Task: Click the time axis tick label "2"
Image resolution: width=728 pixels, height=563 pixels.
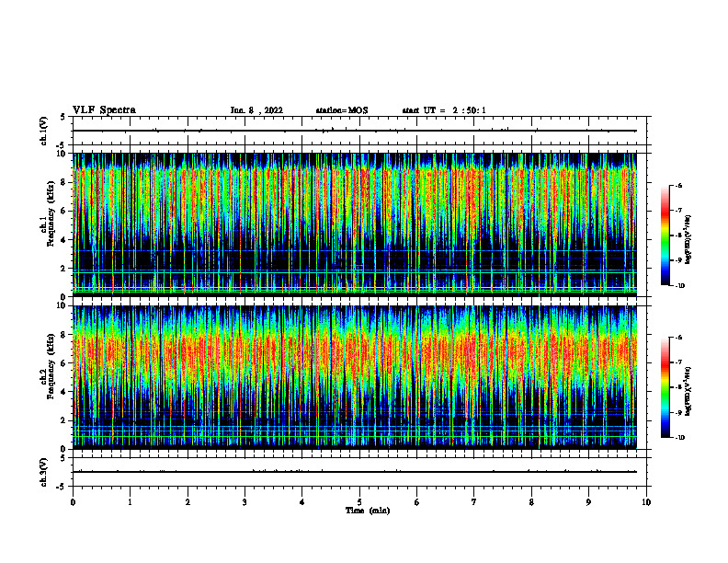Action: (188, 502)
